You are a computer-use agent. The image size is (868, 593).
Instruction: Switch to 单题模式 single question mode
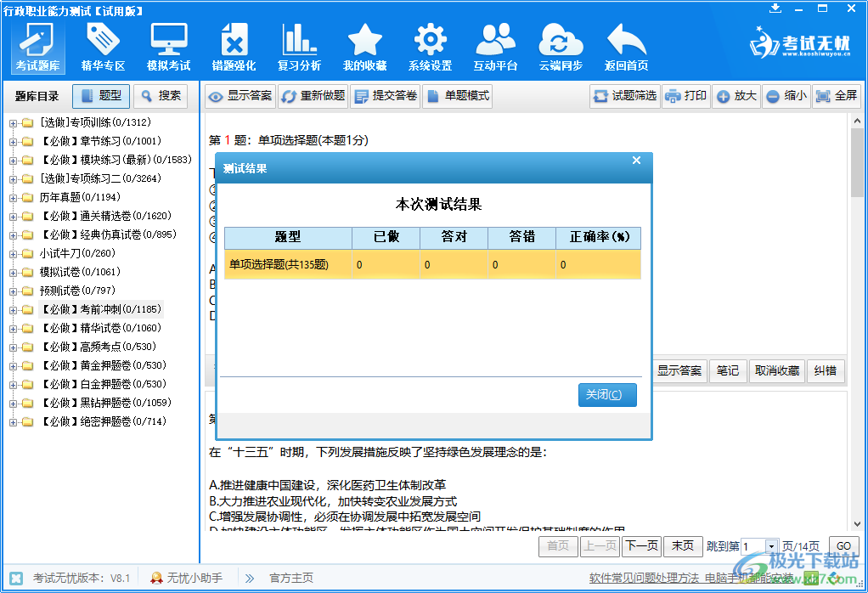[457, 96]
